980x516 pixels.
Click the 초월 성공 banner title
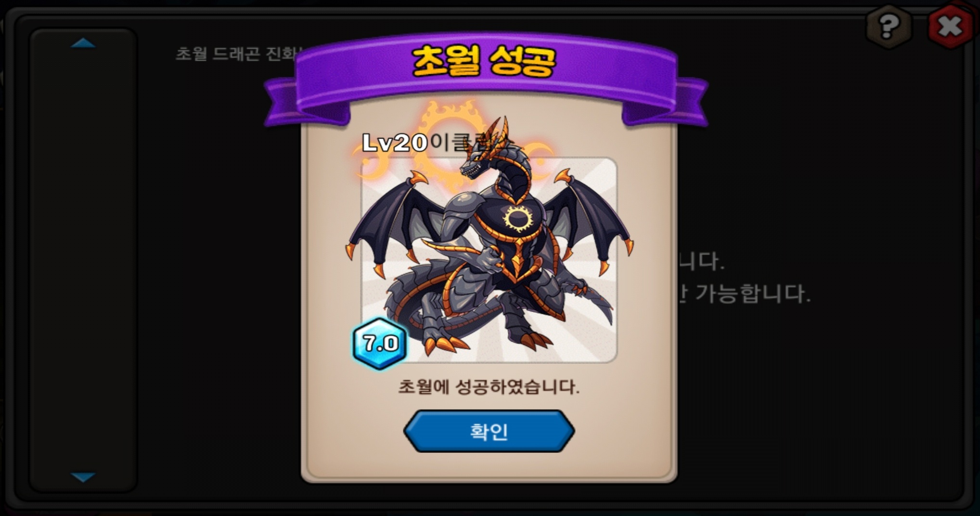(484, 62)
